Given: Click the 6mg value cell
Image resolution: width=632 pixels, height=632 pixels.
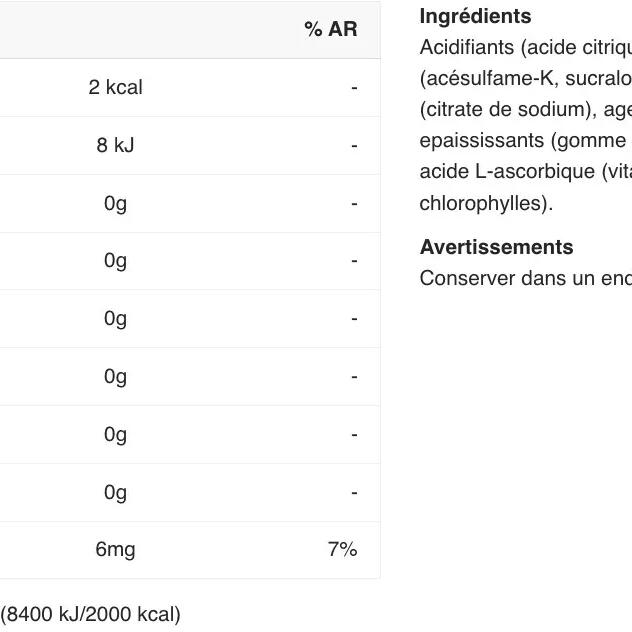Looking at the screenshot, I should [x=115, y=550].
